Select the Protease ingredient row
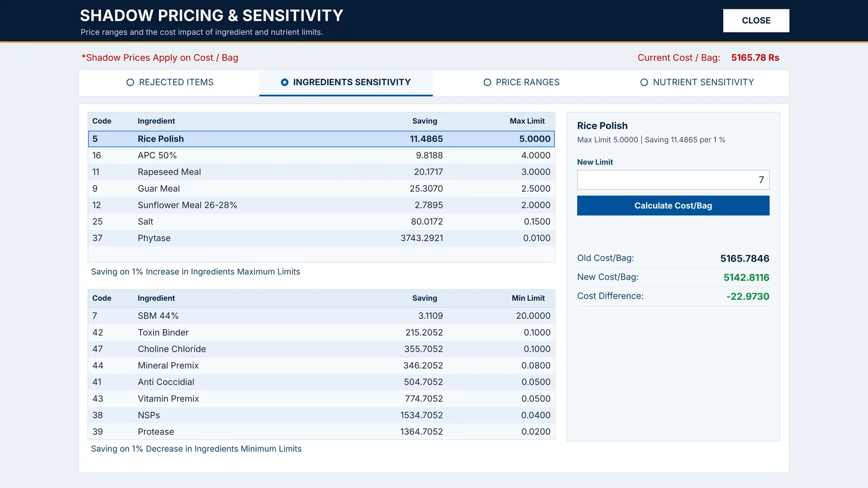The height and width of the screenshot is (488, 868). tap(321, 432)
